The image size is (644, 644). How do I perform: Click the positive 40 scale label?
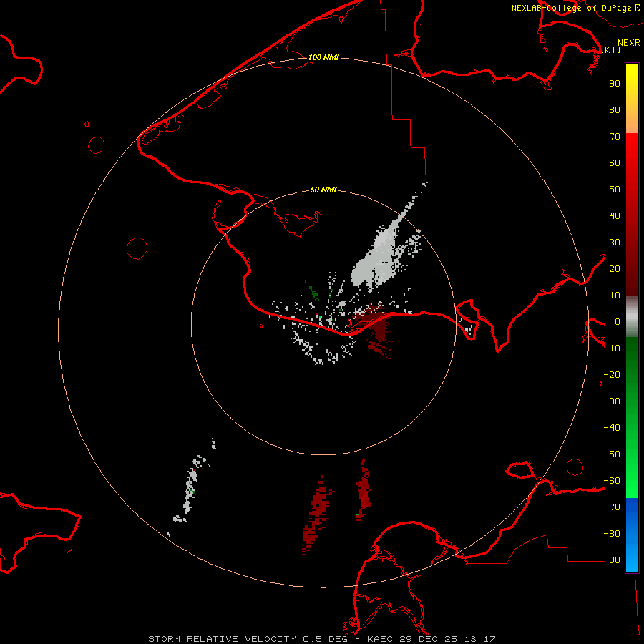pyautogui.click(x=615, y=215)
